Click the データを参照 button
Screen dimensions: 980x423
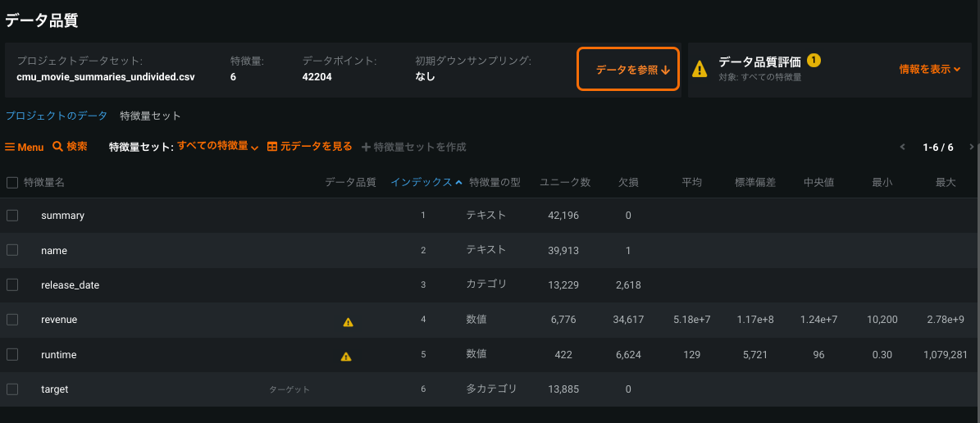point(628,70)
